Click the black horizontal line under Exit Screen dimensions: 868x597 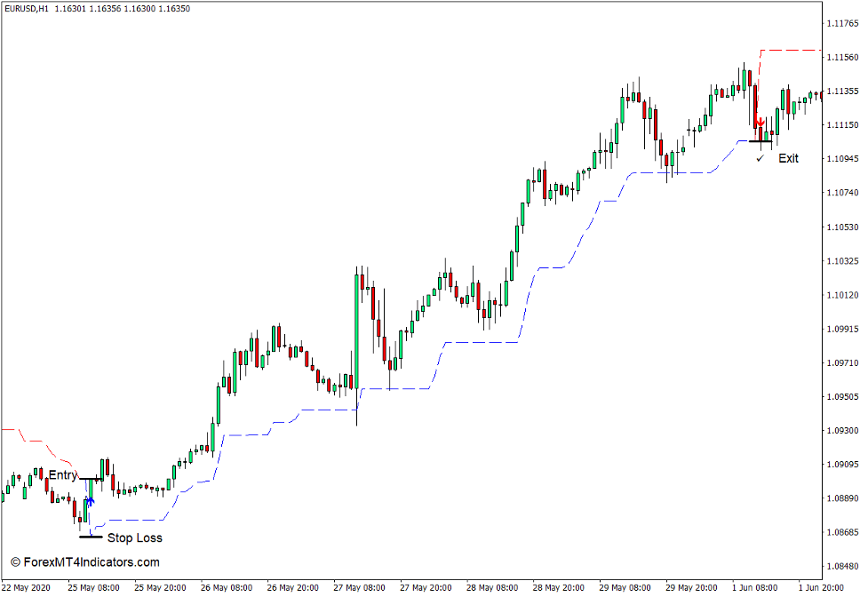pyautogui.click(x=760, y=141)
